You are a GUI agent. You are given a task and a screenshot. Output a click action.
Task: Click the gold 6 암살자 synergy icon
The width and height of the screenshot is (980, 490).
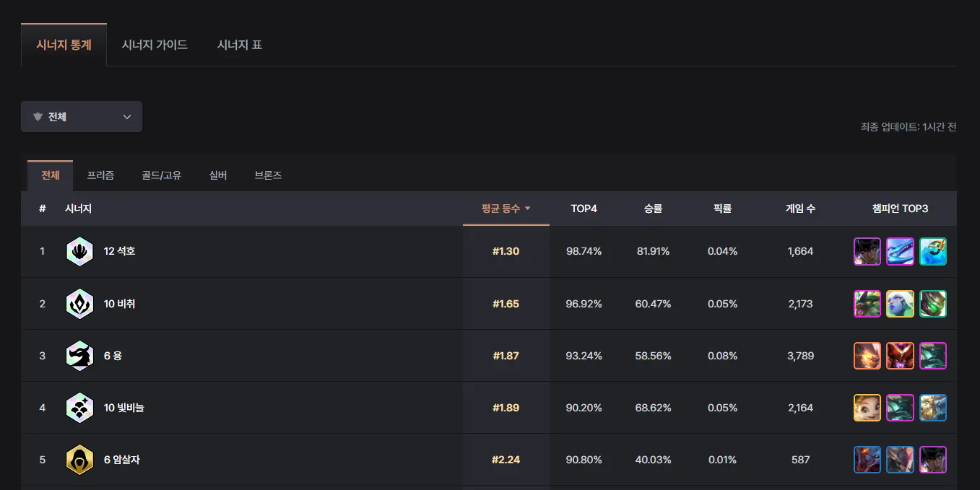pyautogui.click(x=79, y=460)
